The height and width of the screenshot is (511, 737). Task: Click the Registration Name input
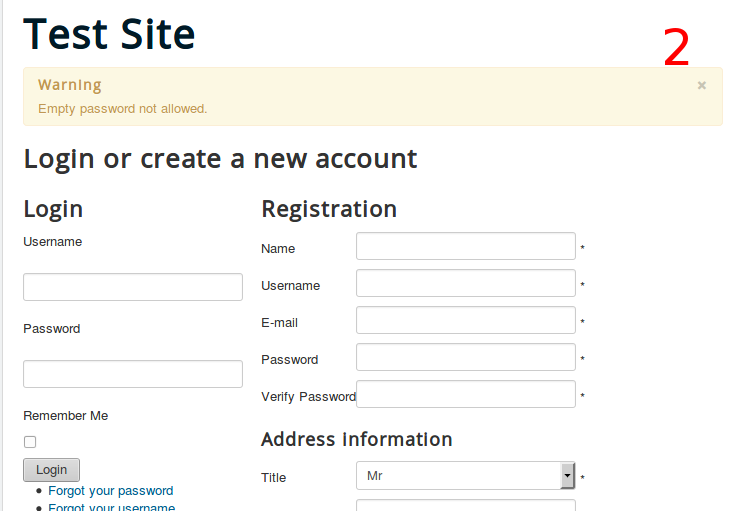pyautogui.click(x=466, y=246)
